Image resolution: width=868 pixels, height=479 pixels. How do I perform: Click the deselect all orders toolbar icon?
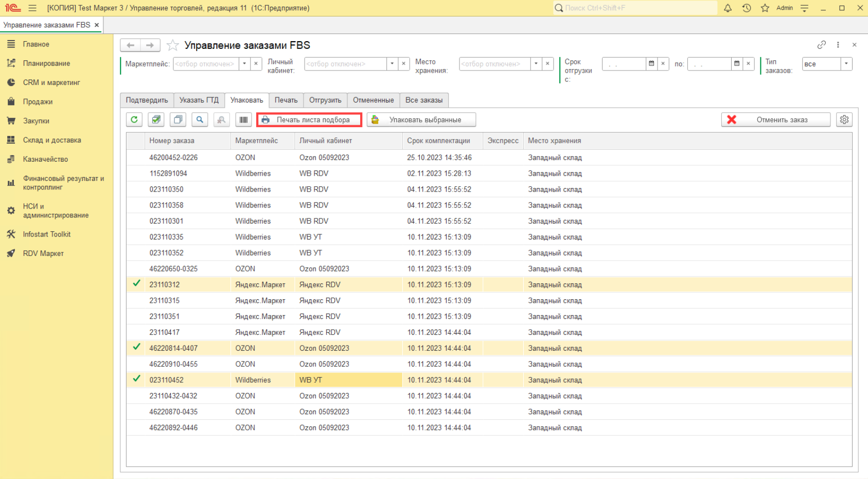(178, 119)
